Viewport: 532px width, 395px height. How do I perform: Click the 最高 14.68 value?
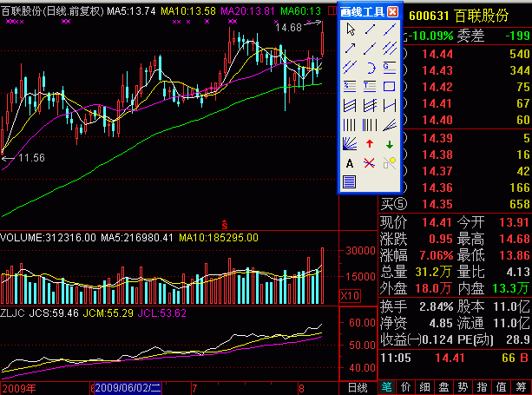[x=515, y=239]
